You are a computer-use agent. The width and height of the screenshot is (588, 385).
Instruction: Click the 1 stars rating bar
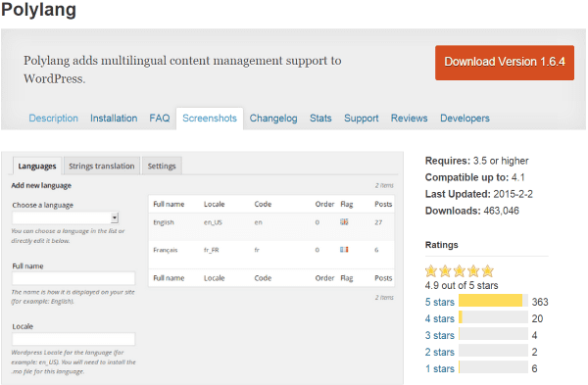(493, 367)
